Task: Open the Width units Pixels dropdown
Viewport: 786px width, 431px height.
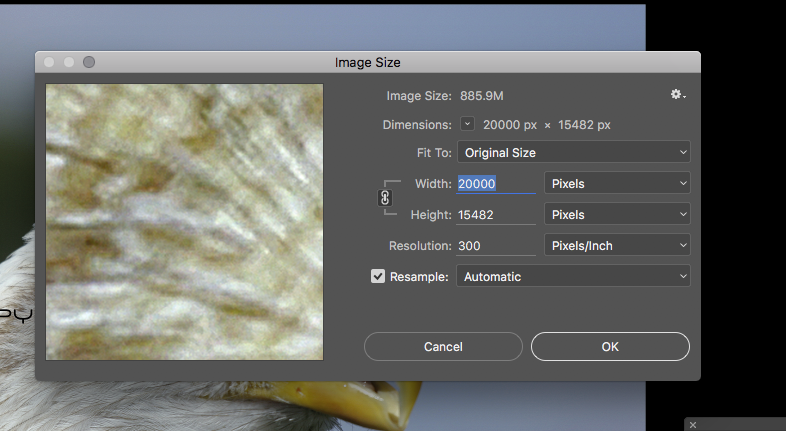Action: [x=617, y=183]
